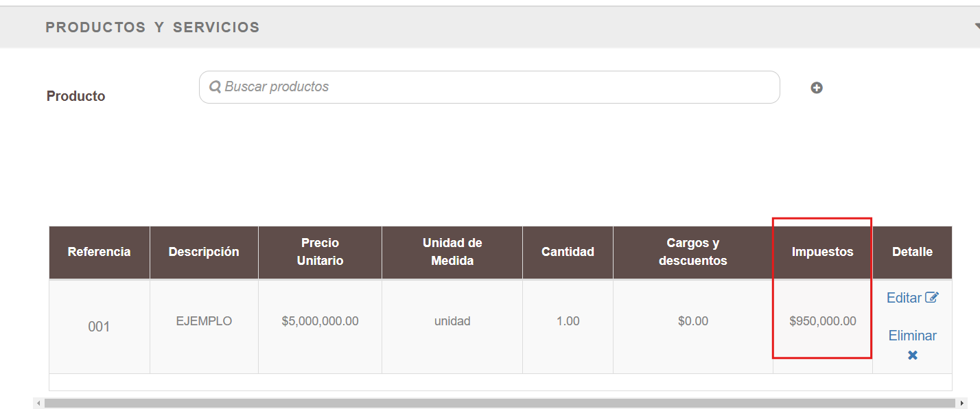Click the Referencia column header
This screenshot has width=980, height=409.
coord(100,252)
